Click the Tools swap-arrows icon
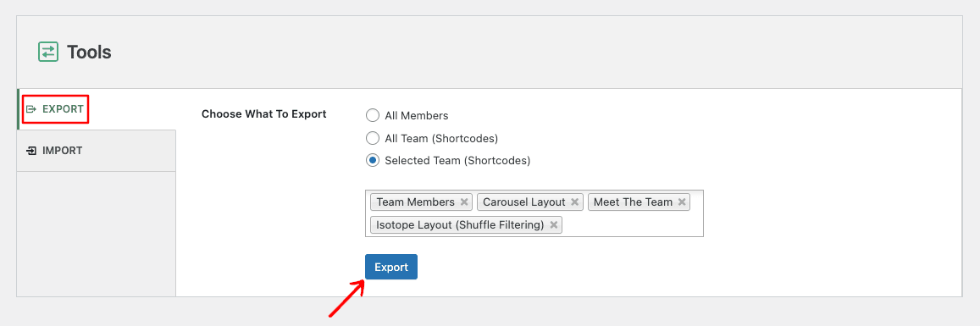980x326 pixels. coord(48,52)
